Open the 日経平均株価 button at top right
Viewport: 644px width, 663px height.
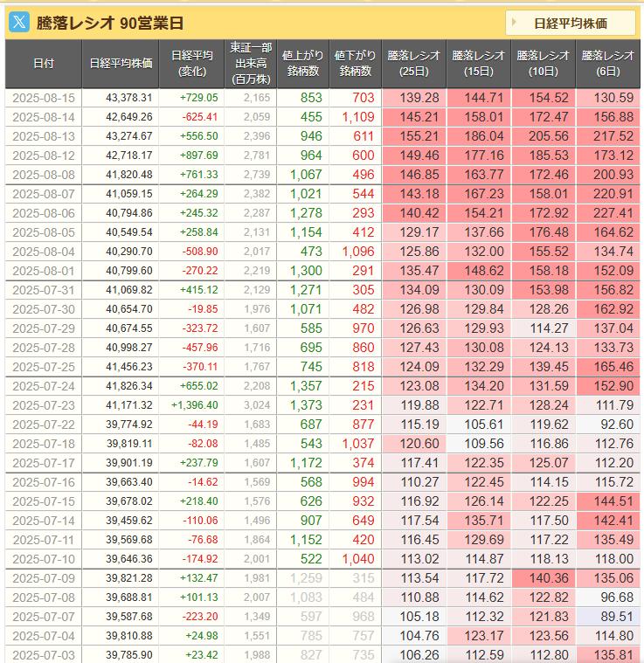pos(571,23)
